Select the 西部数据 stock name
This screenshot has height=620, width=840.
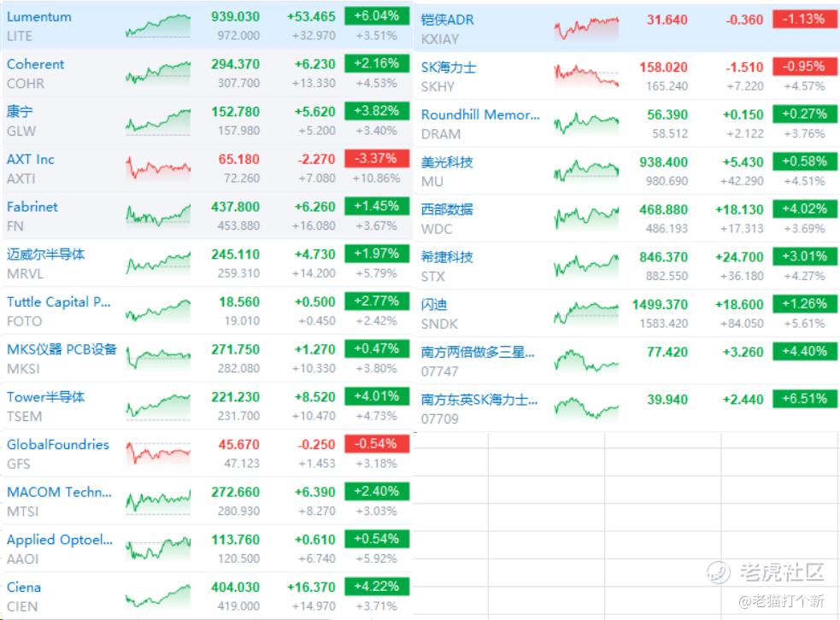click(447, 210)
